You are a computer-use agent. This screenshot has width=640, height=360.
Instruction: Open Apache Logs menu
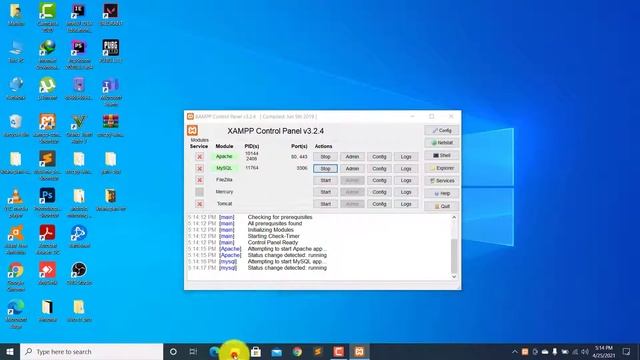[x=406, y=157]
